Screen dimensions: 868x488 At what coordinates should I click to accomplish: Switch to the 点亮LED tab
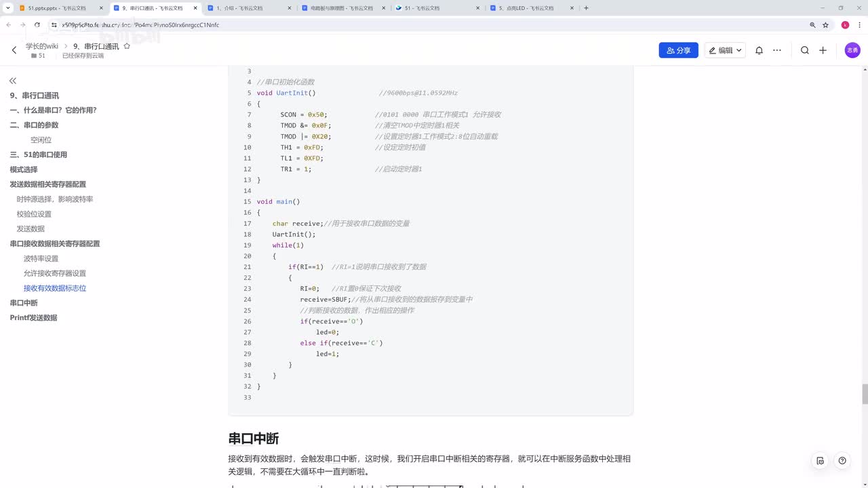531,8
